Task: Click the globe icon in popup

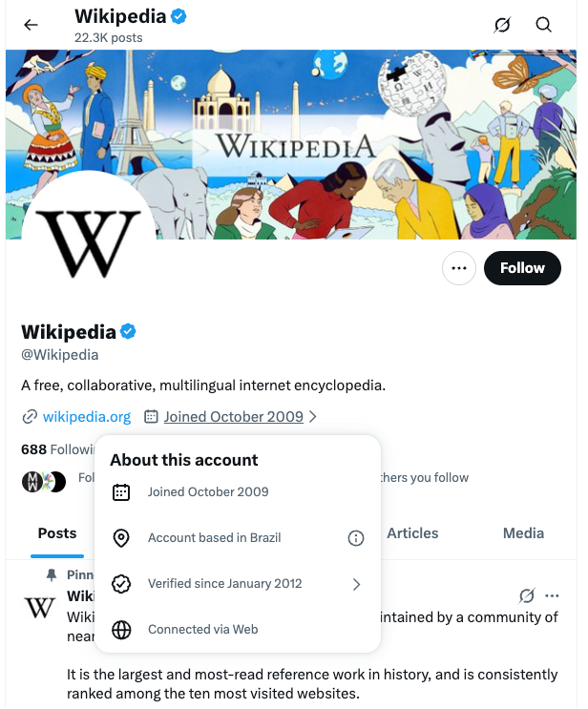Action: [x=121, y=630]
